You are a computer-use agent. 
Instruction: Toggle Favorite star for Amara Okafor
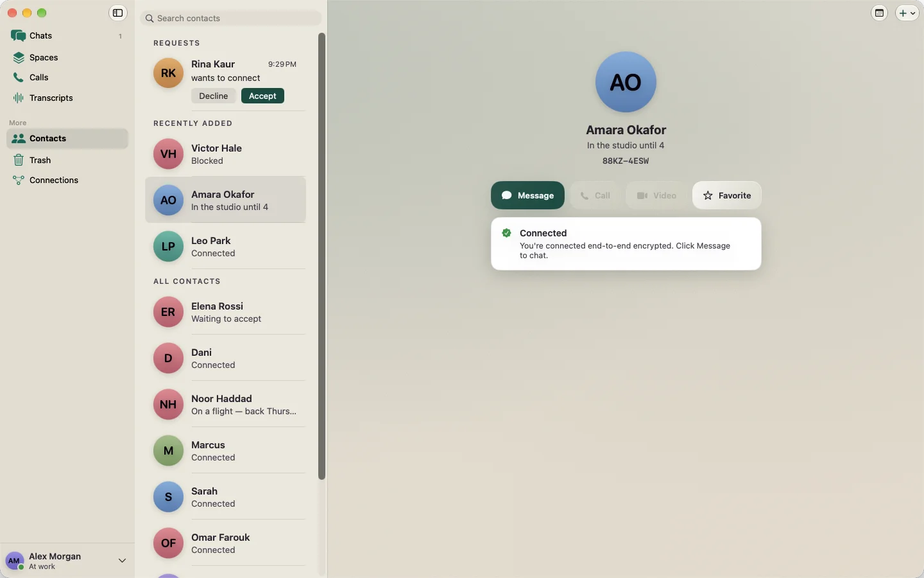point(727,195)
